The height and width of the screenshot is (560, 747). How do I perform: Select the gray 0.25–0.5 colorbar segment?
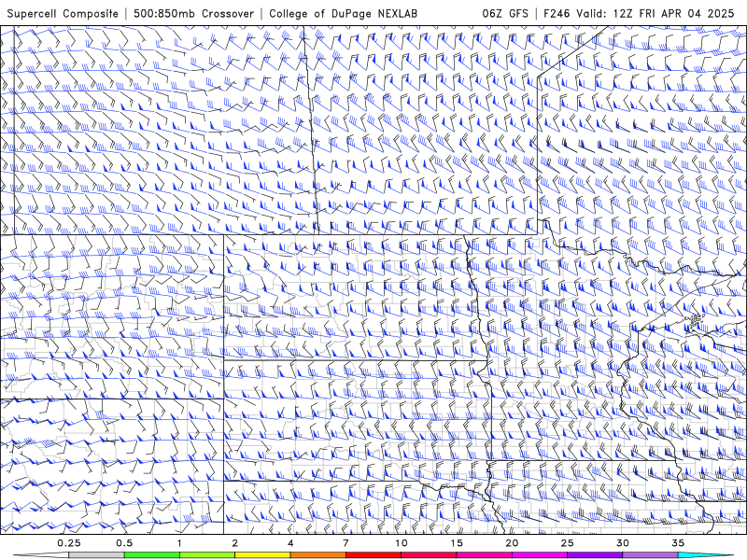point(96,555)
